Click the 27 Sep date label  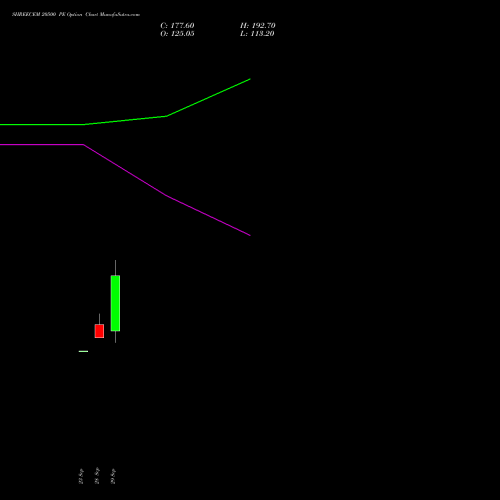click(81, 476)
